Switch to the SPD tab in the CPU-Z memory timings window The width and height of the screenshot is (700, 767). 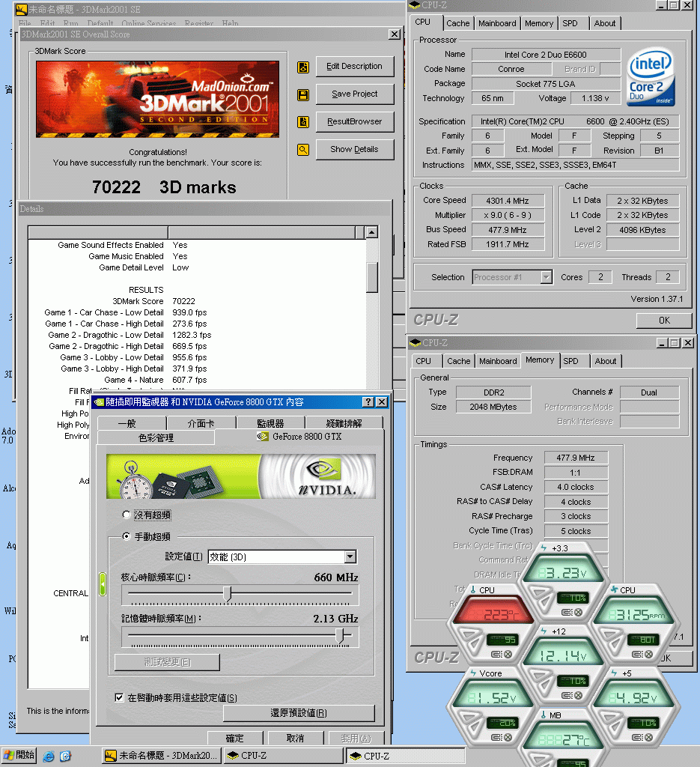click(x=570, y=361)
